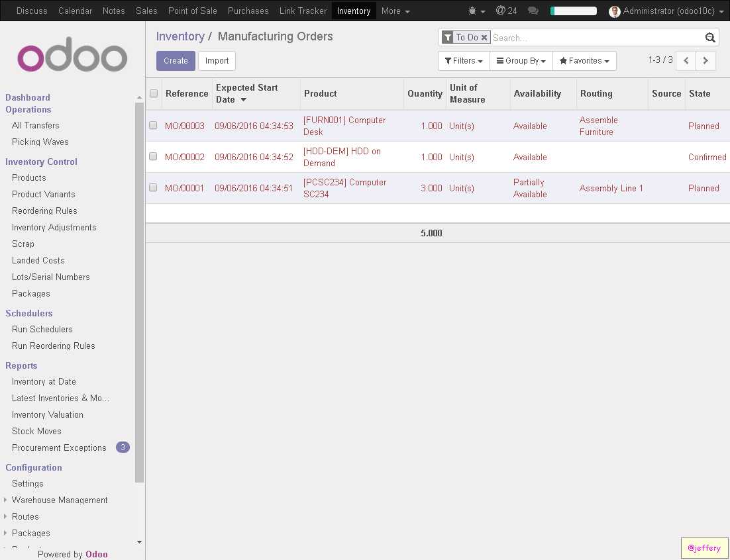Go to previous page of records
The image size is (730, 560).
pyautogui.click(x=686, y=60)
